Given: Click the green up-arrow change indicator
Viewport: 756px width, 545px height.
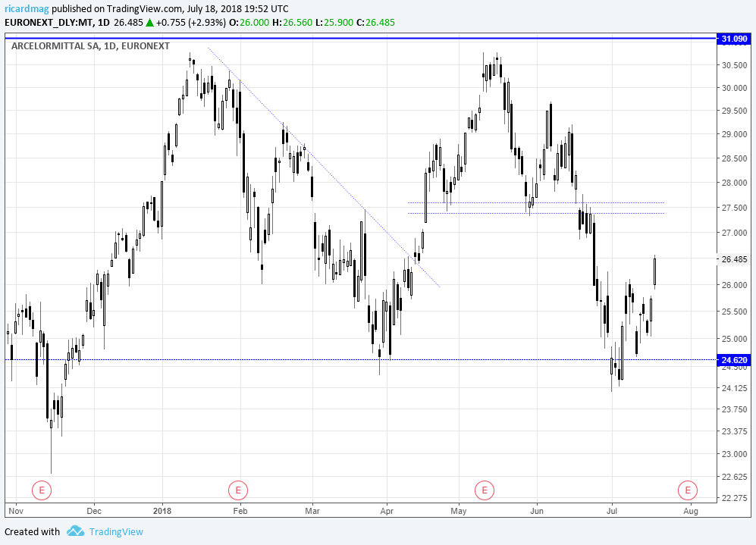Looking at the screenshot, I should [x=150, y=22].
